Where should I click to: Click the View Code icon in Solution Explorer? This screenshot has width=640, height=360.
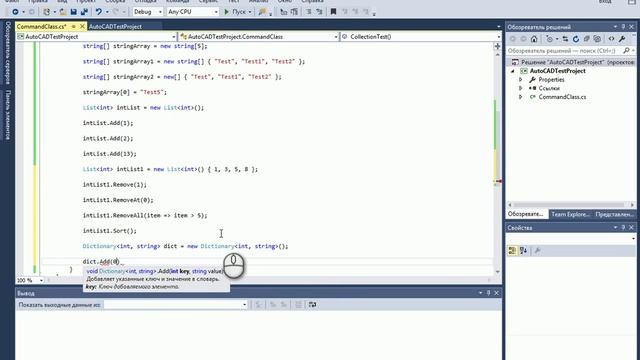[611, 39]
